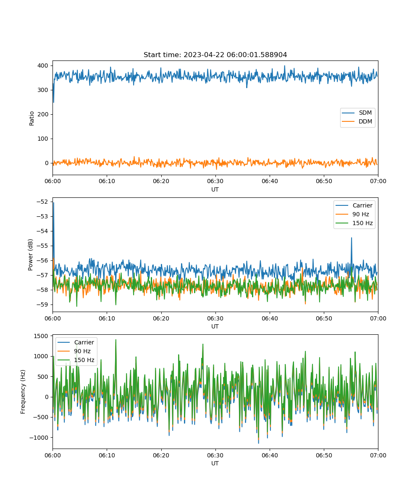Screen dimensions: 420x504
Task: Click the 200 tick on the Ratio axis
Action: (44, 114)
